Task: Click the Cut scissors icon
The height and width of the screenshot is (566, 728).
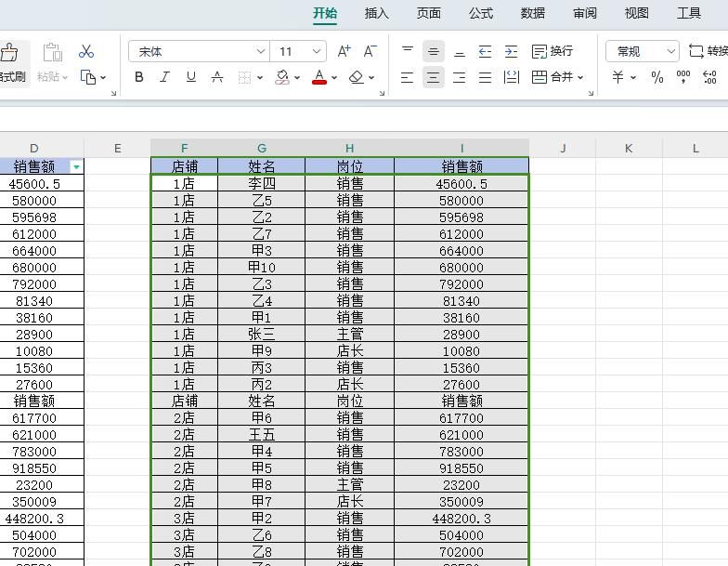Action: click(x=85, y=52)
